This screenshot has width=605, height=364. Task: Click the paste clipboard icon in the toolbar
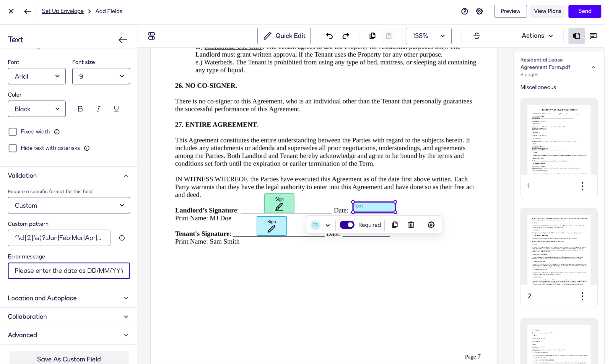(x=389, y=36)
